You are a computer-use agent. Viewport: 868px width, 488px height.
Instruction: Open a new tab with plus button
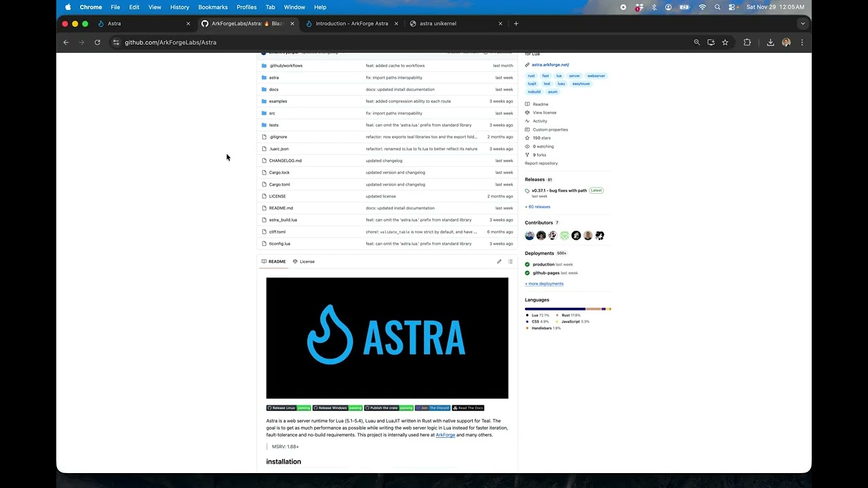[x=516, y=24]
